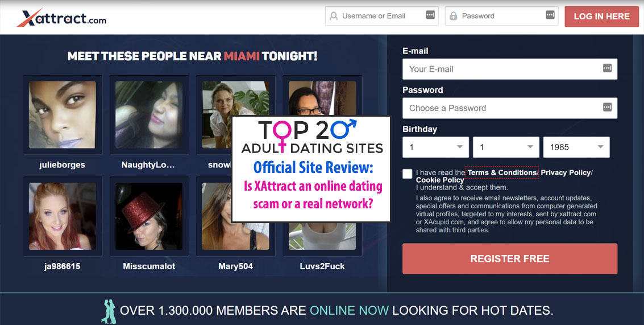Screen dimensions: 644x325
Task: Click the password manager icon in the Username field
Action: [x=430, y=15]
